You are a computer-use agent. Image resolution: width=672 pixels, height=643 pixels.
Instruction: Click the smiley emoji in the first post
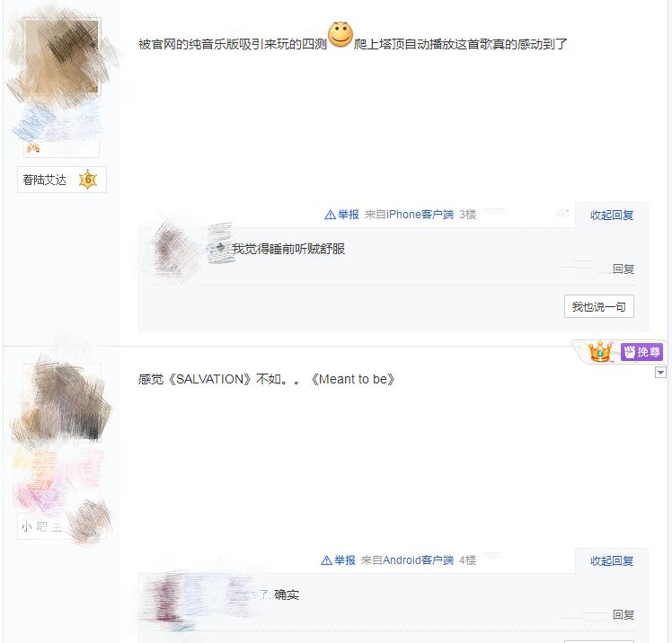340,34
